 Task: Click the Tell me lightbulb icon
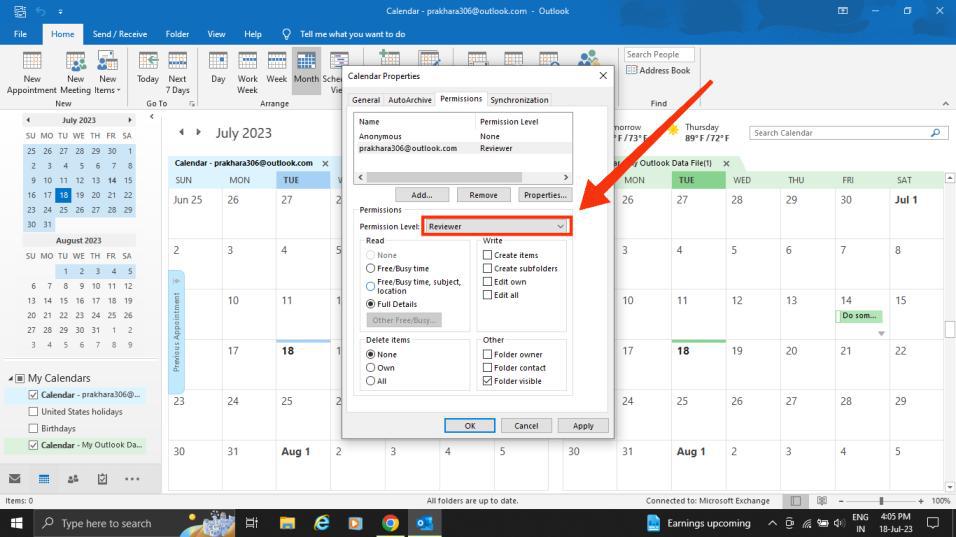click(x=287, y=34)
